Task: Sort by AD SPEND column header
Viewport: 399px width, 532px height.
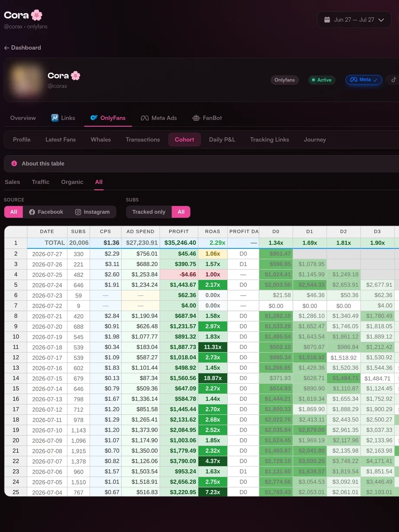Action: [x=140, y=232]
